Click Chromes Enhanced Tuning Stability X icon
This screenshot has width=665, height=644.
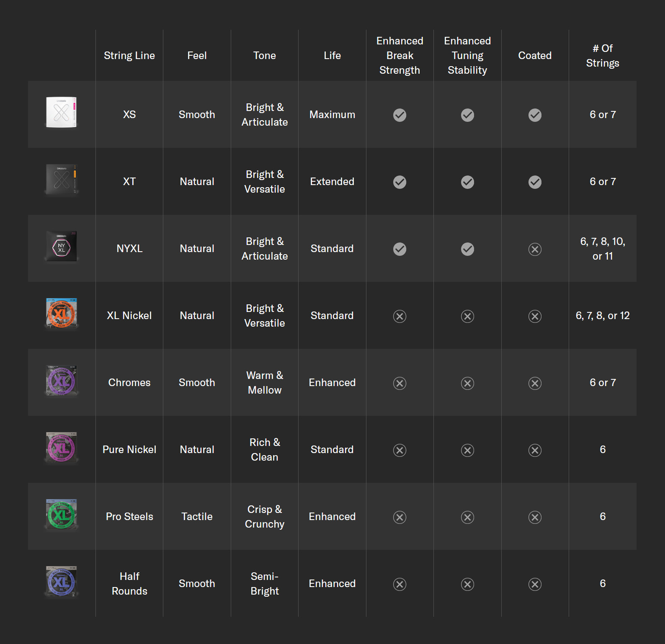click(x=467, y=384)
